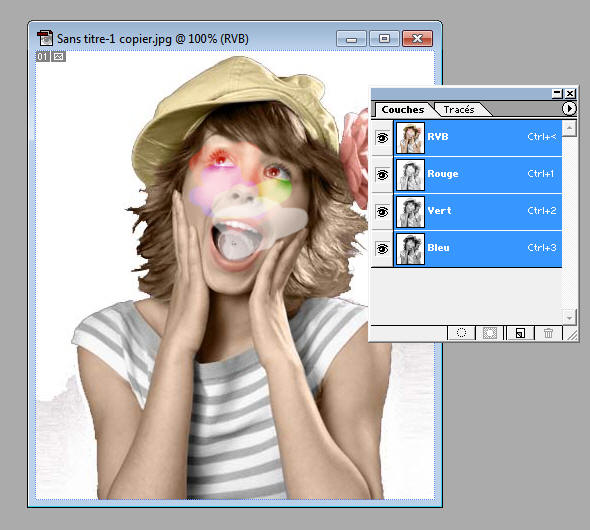Image resolution: width=590 pixels, height=530 pixels.
Task: Click the Vert channel thumbnail
Action: tap(410, 212)
